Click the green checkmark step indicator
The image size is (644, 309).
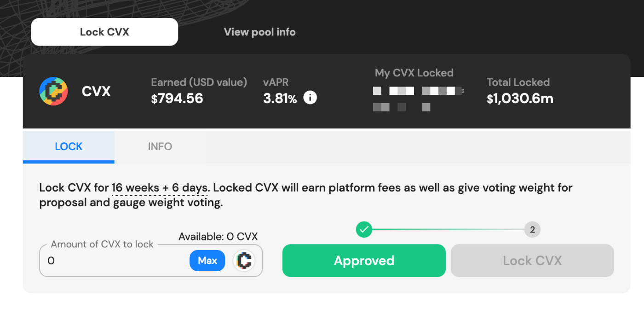364,229
